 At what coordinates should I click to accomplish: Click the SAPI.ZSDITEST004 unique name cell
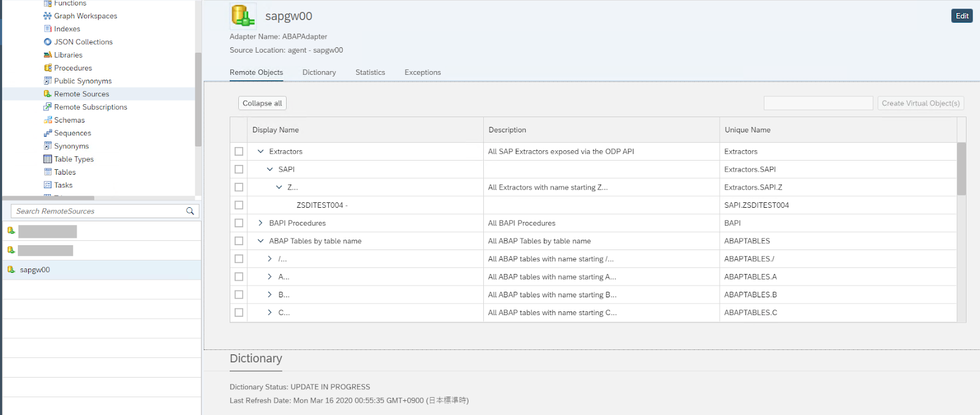pyautogui.click(x=838, y=205)
